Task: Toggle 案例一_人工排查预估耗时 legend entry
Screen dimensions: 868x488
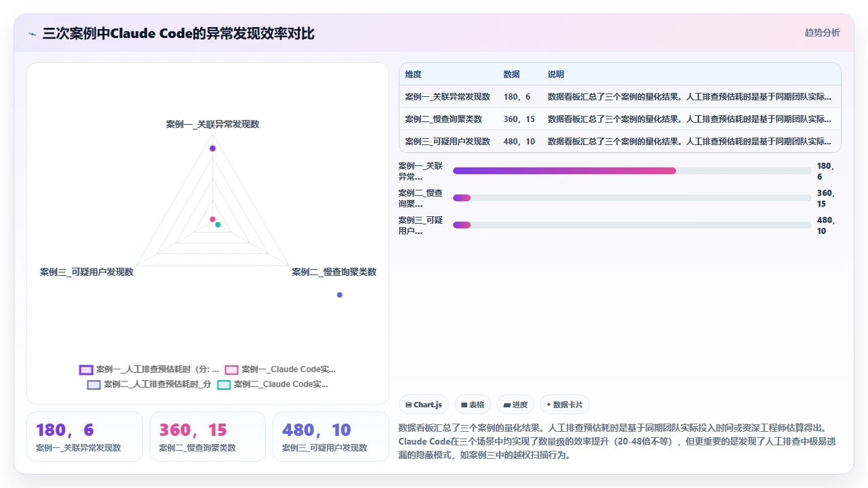Action: (149, 369)
